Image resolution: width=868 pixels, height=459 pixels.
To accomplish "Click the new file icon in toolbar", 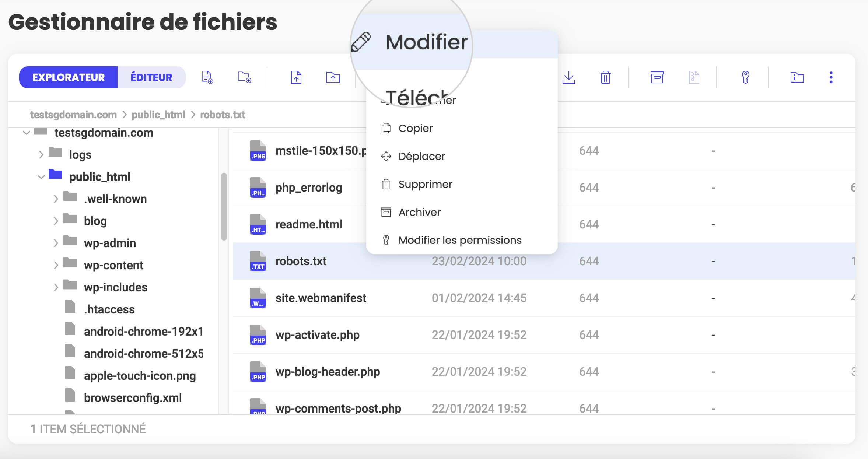I will click(x=208, y=77).
